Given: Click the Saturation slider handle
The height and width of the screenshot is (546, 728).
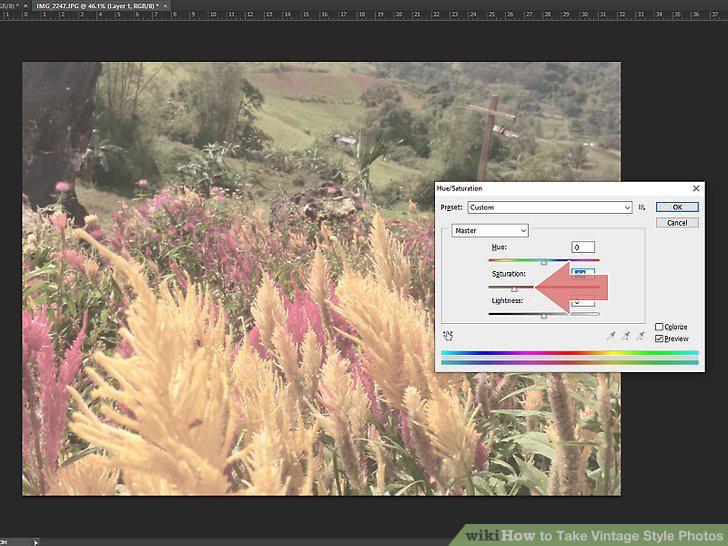Looking at the screenshot, I should point(514,289).
